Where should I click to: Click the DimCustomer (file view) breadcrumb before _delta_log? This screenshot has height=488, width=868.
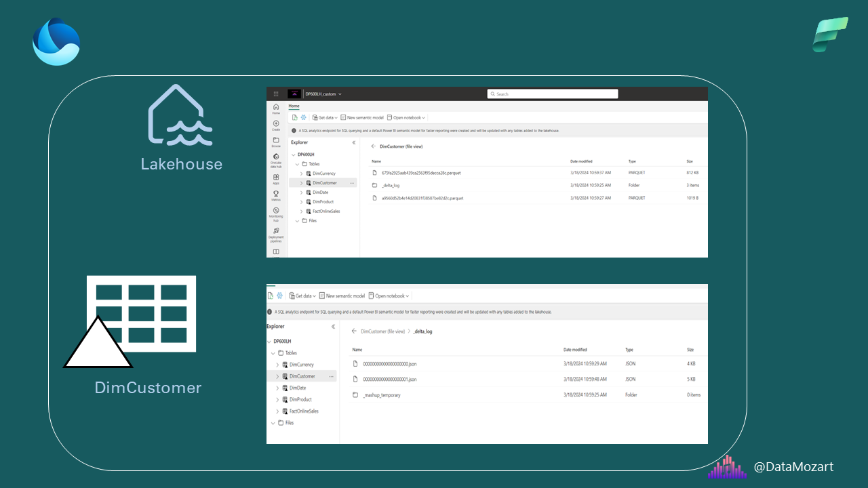[382, 331]
